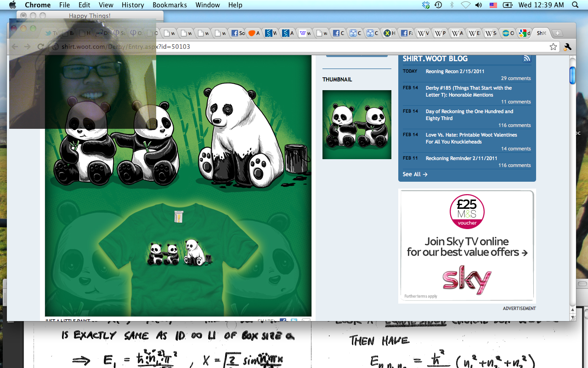The width and height of the screenshot is (588, 368).
Task: Open the battery status menu
Action: pyautogui.click(x=508, y=5)
